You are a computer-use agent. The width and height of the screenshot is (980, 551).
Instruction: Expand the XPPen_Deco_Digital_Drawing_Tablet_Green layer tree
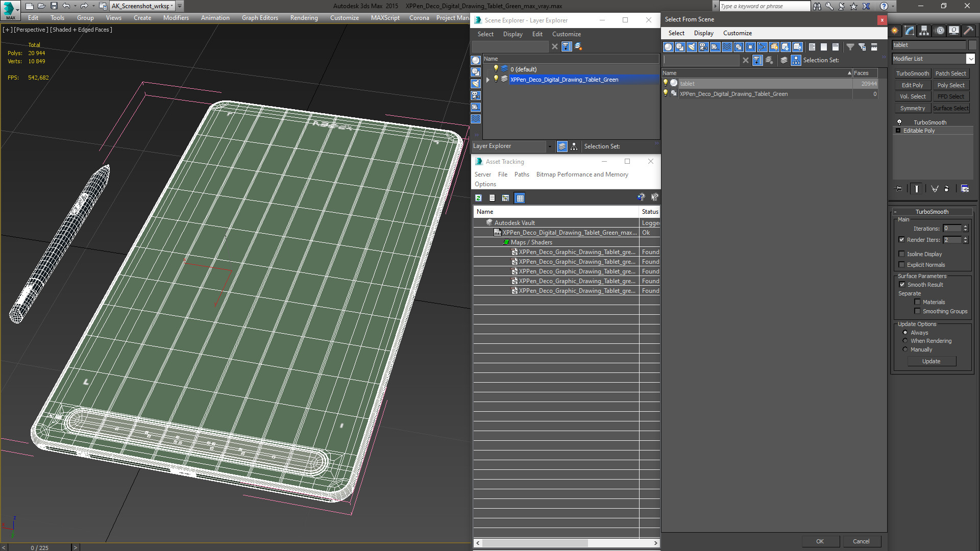tap(488, 80)
